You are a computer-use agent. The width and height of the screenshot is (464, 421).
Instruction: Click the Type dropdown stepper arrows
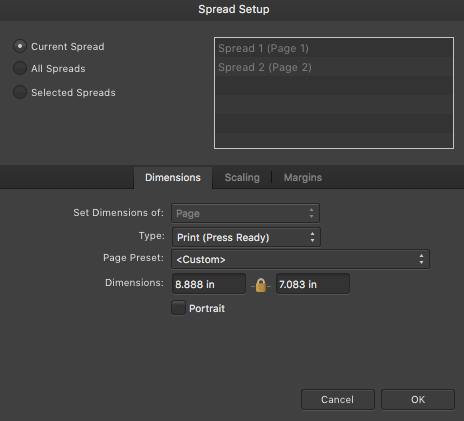point(312,237)
